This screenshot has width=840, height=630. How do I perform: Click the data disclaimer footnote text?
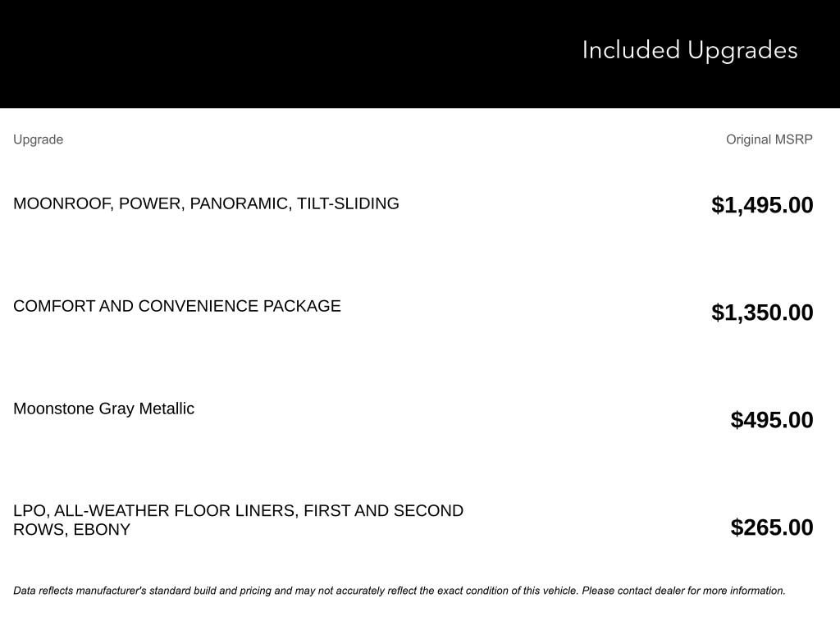(x=399, y=591)
